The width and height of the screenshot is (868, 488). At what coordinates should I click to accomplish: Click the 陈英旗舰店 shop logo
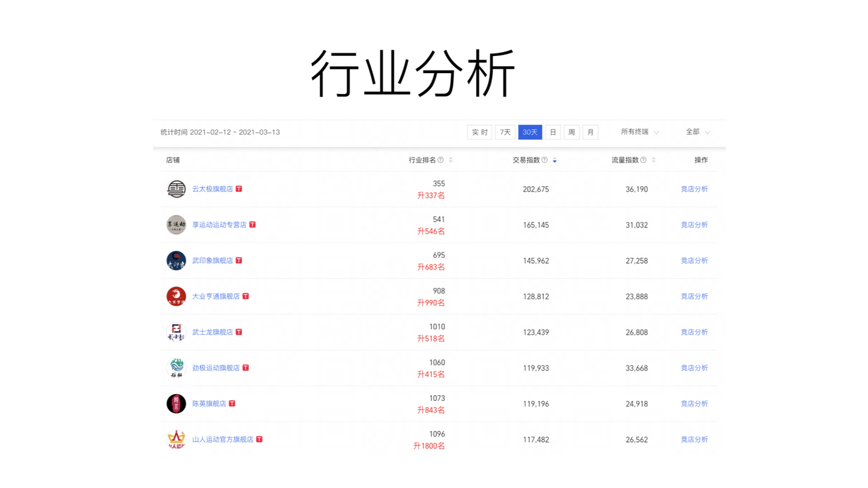[x=176, y=403]
